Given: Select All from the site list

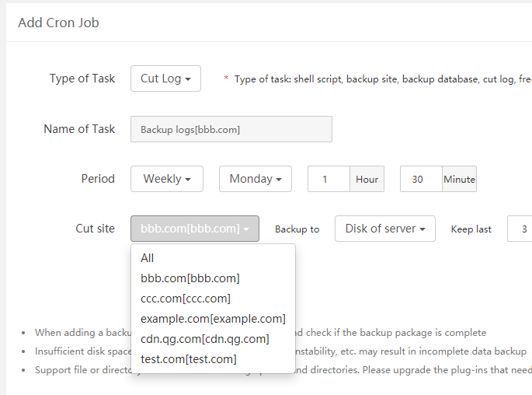Looking at the screenshot, I should pos(148,258).
